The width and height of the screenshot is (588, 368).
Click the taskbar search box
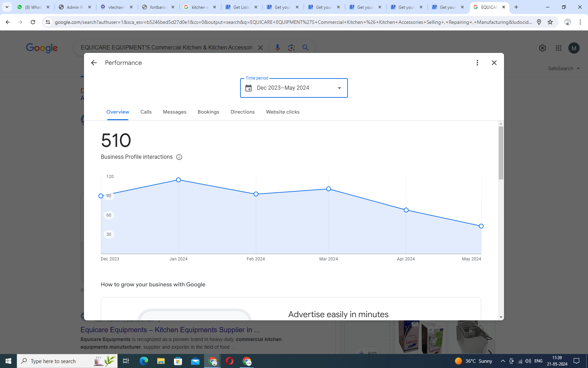pos(67,361)
